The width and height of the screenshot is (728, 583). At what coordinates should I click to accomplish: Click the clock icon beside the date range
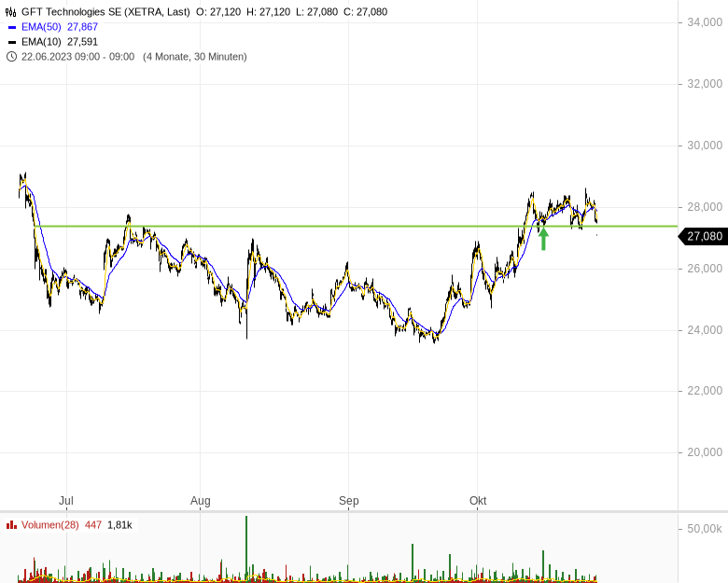click(x=11, y=57)
